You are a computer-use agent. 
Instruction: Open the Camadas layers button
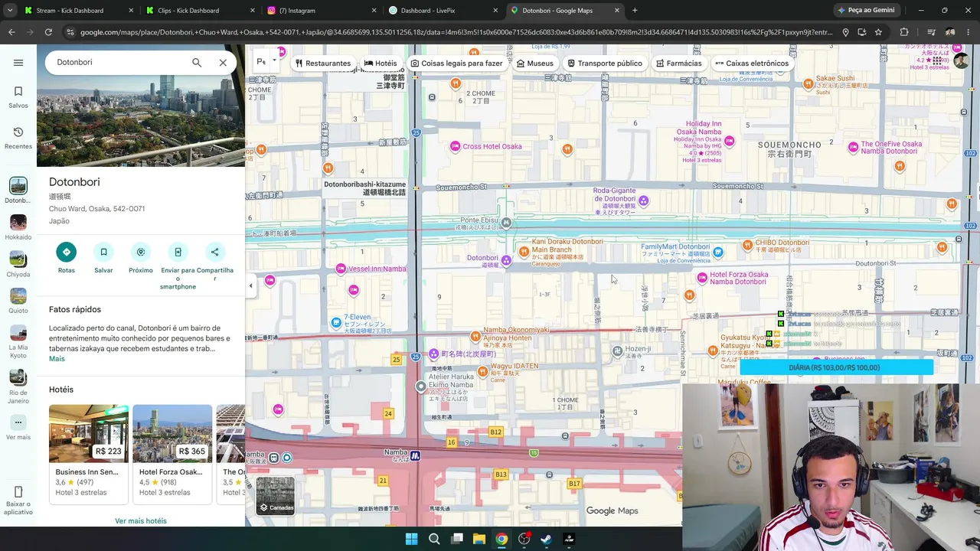275,495
